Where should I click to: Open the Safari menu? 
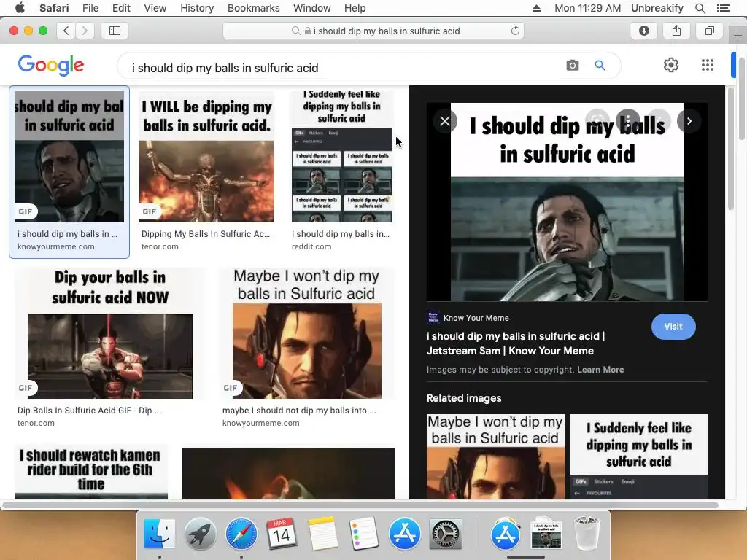pos(54,8)
